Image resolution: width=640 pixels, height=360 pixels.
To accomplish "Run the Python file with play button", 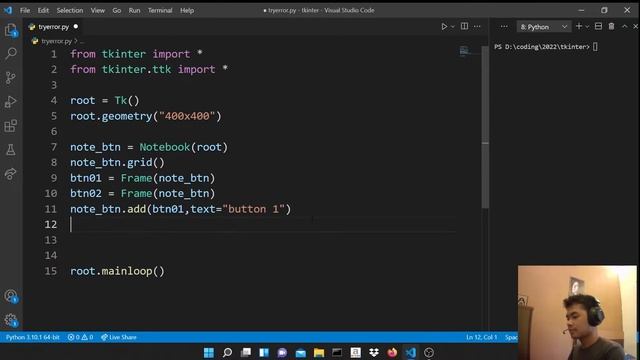I will [x=444, y=27].
